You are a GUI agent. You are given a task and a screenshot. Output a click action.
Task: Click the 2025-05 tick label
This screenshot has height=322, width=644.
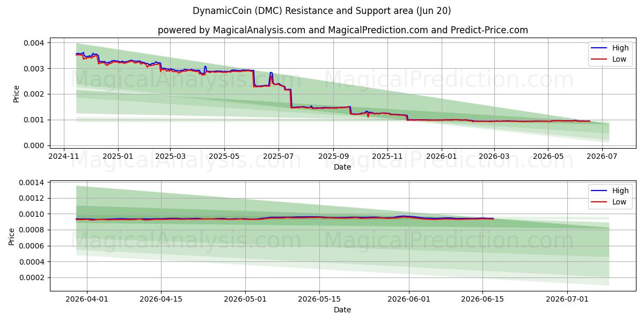(x=224, y=156)
